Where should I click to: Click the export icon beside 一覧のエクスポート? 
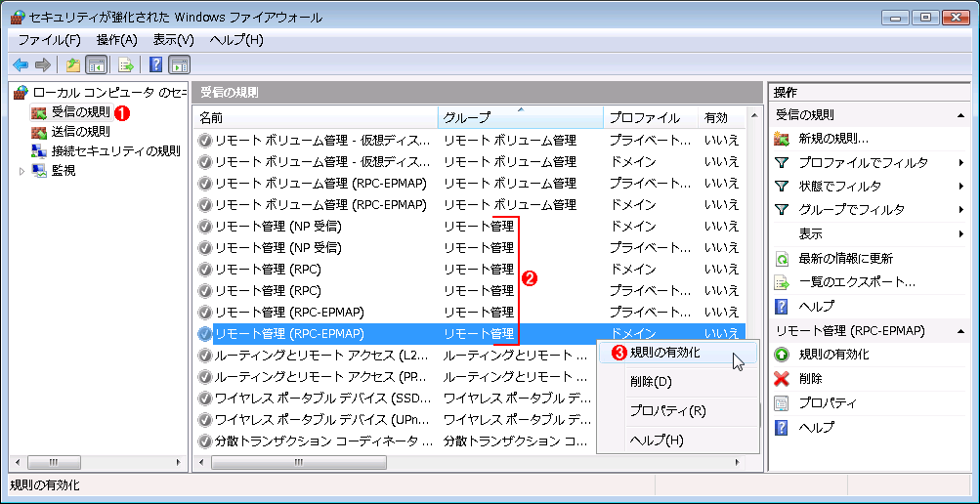point(782,282)
